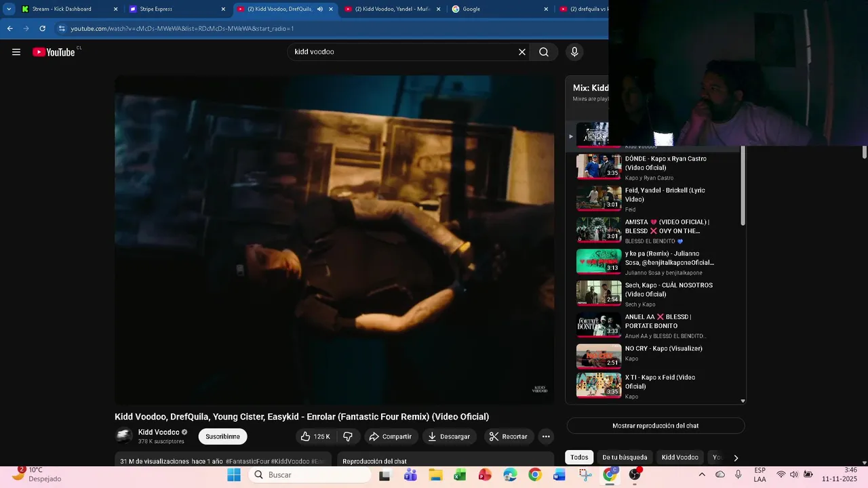Click the Compartir button
The width and height of the screenshot is (868, 488).
390,436
